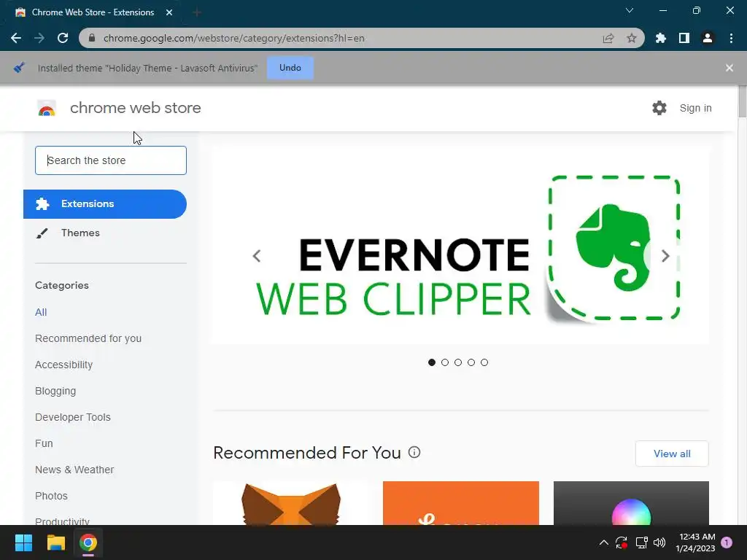The width and height of the screenshot is (747, 560).
Task: Show the previous carousel banner
Action: [257, 256]
